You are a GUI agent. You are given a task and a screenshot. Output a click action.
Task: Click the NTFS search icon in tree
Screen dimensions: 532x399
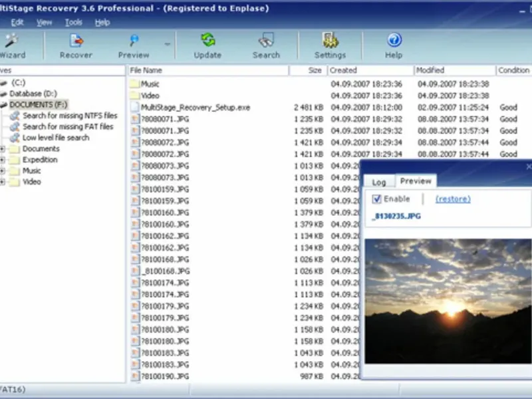[x=15, y=116]
